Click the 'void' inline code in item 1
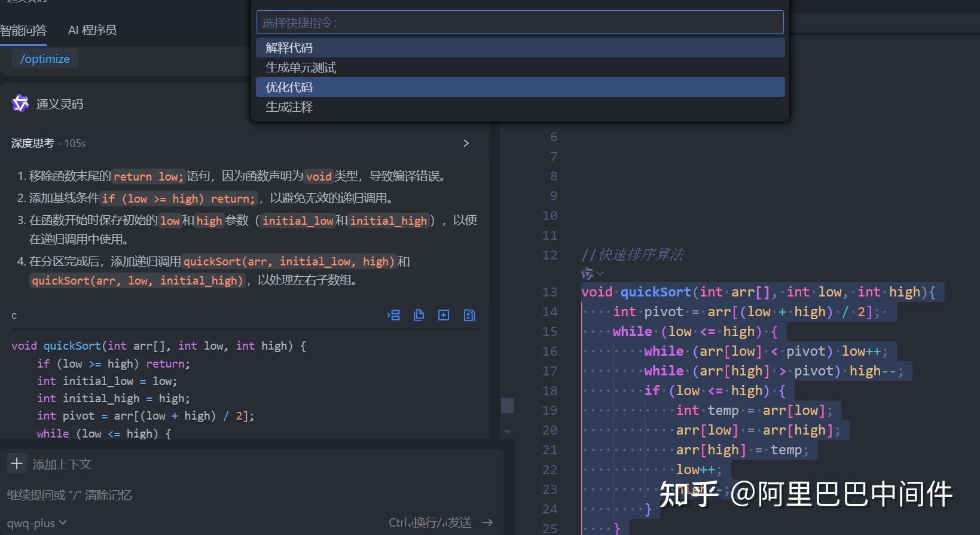This screenshot has height=535, width=980. (x=319, y=176)
